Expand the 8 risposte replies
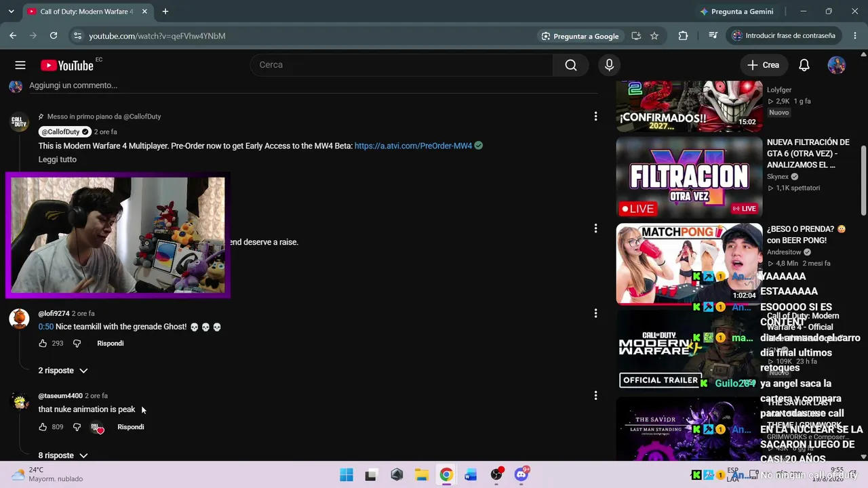The height and width of the screenshot is (488, 868). point(63,455)
